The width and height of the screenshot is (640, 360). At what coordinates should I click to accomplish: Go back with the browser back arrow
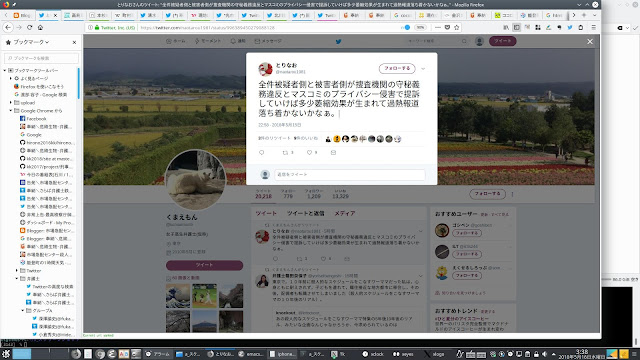click(x=8, y=27)
